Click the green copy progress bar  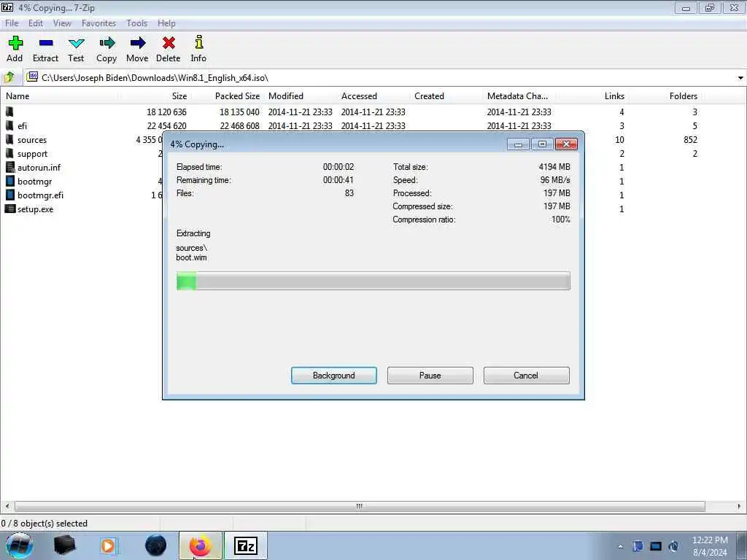373,281
